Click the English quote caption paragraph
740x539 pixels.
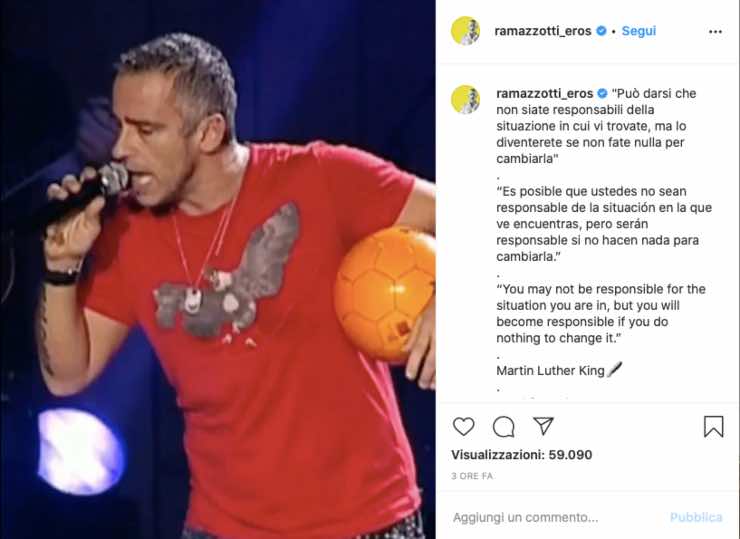[x=601, y=313]
